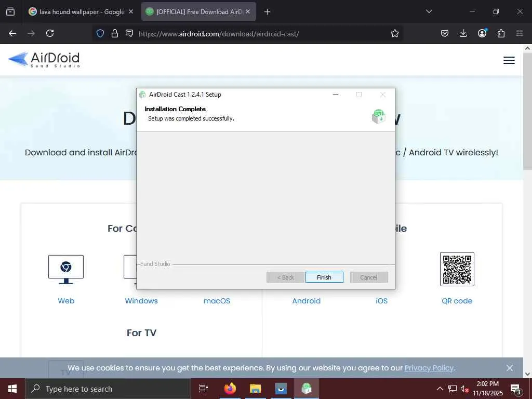This screenshot has height=399, width=532.
Task: Close the AirDroid download tab
Action: (248, 11)
